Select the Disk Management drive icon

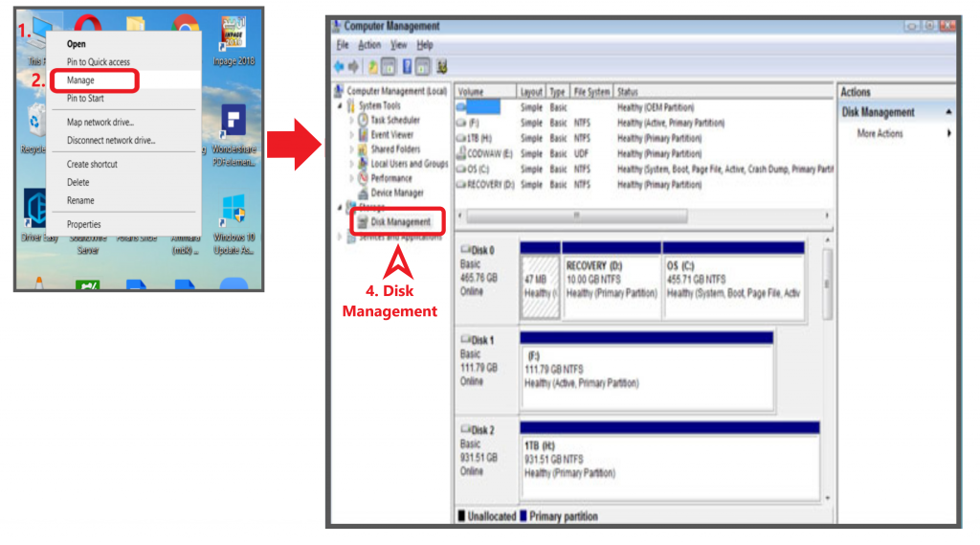tap(363, 222)
